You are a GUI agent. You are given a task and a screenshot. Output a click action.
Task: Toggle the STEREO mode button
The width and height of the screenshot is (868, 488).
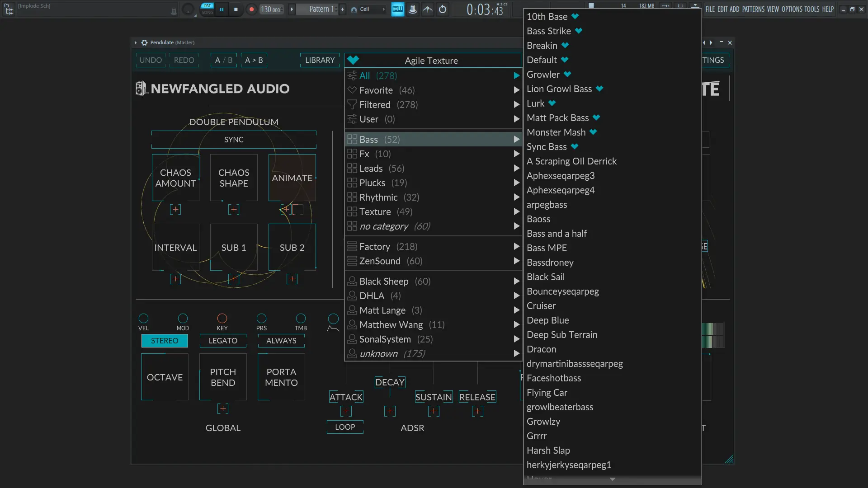165,341
